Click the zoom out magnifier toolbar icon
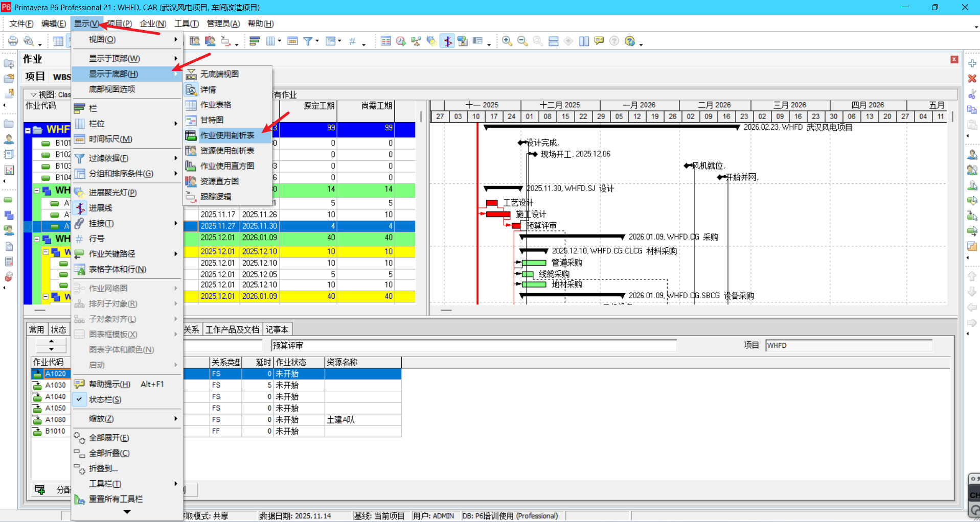The width and height of the screenshot is (980, 522). click(x=522, y=41)
